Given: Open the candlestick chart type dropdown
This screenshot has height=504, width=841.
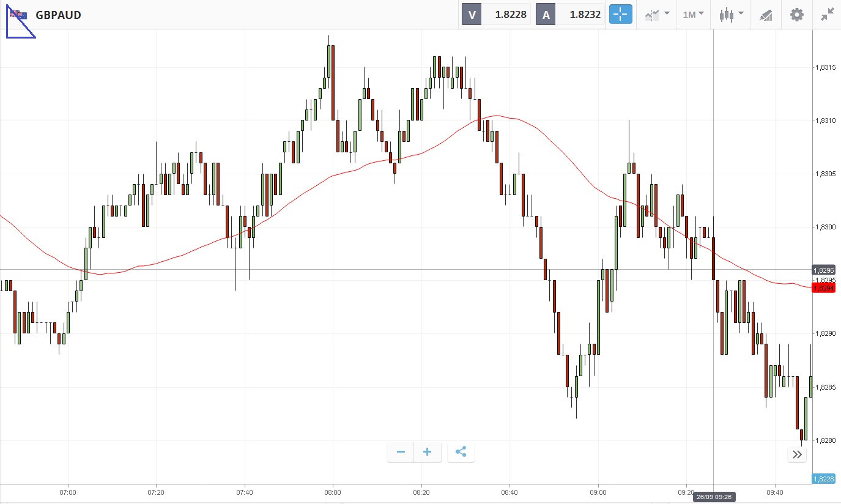Looking at the screenshot, I should click(732, 15).
